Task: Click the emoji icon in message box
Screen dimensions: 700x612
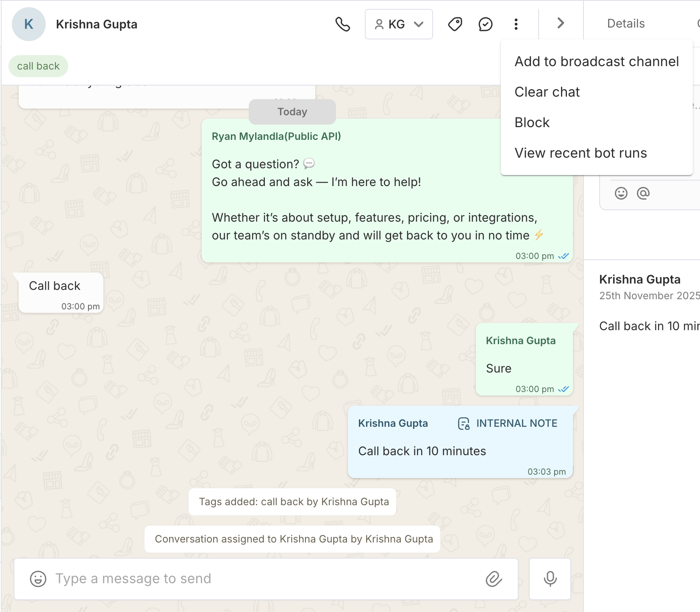Action: [x=38, y=579]
